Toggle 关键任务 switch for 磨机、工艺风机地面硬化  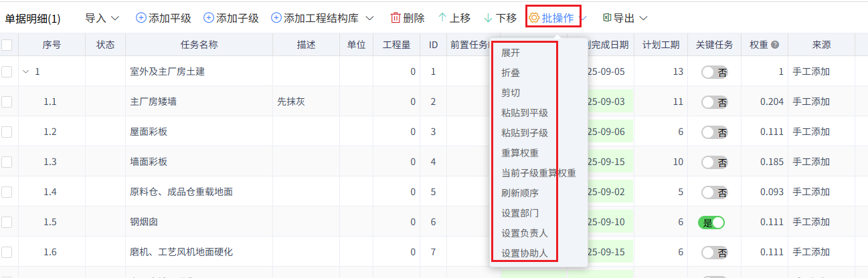click(x=714, y=253)
